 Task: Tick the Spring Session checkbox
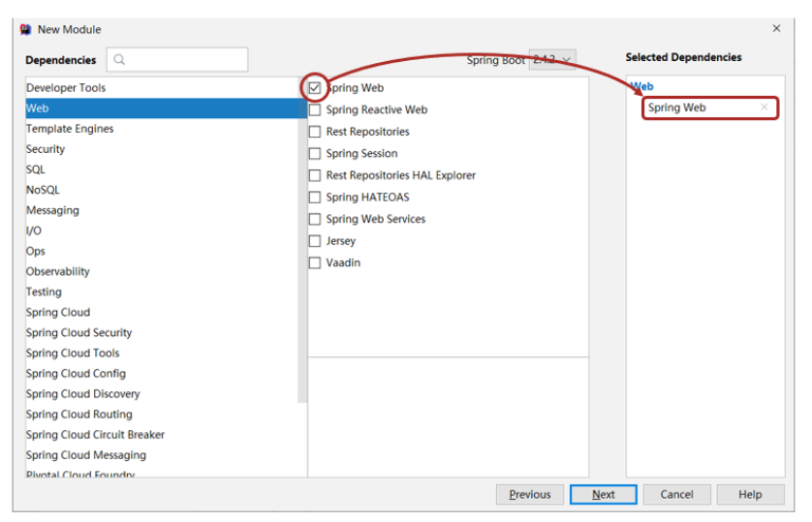tap(315, 154)
